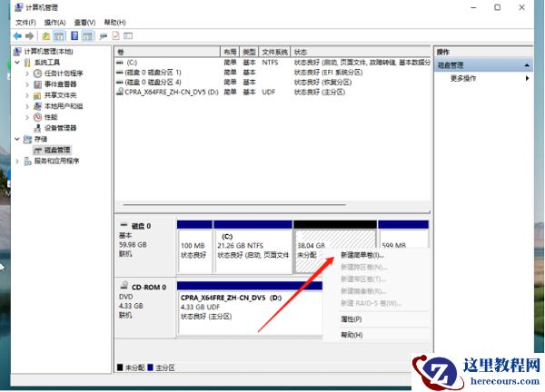Select 事件查看器 in the tree
The height and width of the screenshot is (392, 545).
60,84
